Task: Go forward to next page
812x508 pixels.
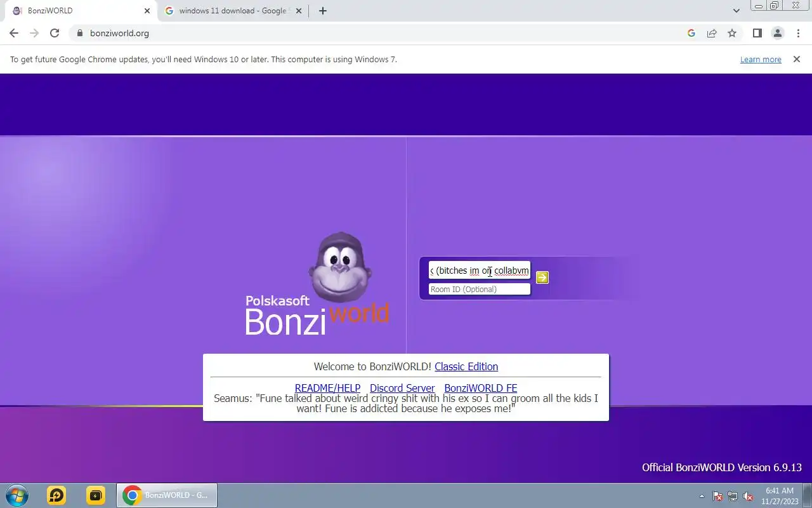Action: pyautogui.click(x=34, y=33)
